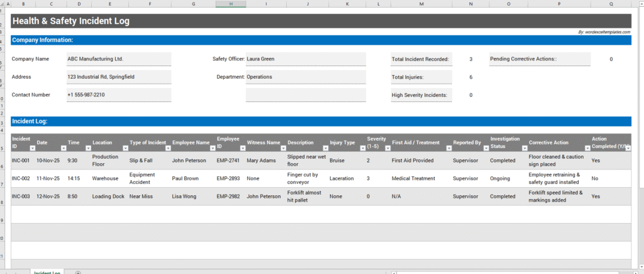This screenshot has height=274, width=644.
Task: Open the Employee ID filter dropdown
Action: click(242, 148)
